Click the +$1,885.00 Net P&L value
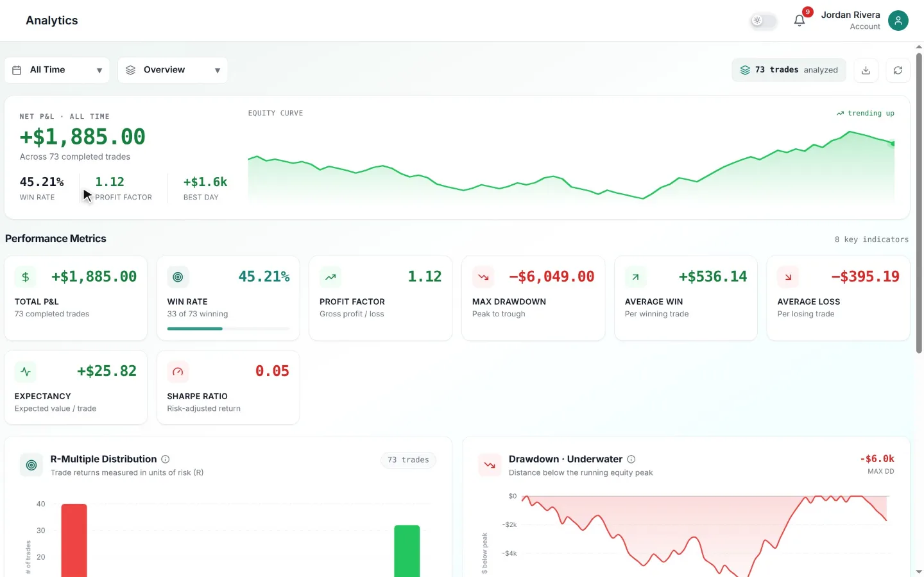This screenshot has height=577, width=924. pyautogui.click(x=83, y=137)
